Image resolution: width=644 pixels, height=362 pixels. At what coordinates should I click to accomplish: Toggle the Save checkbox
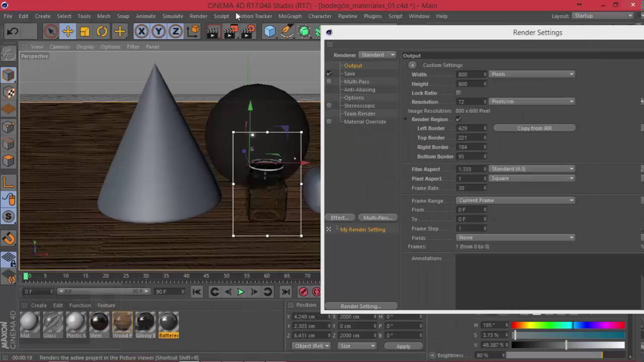pos(329,73)
